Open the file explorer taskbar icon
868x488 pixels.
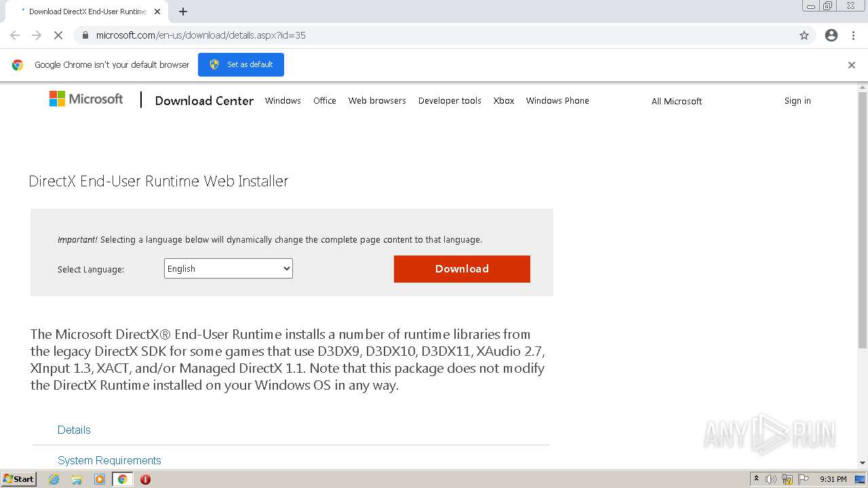(x=77, y=479)
